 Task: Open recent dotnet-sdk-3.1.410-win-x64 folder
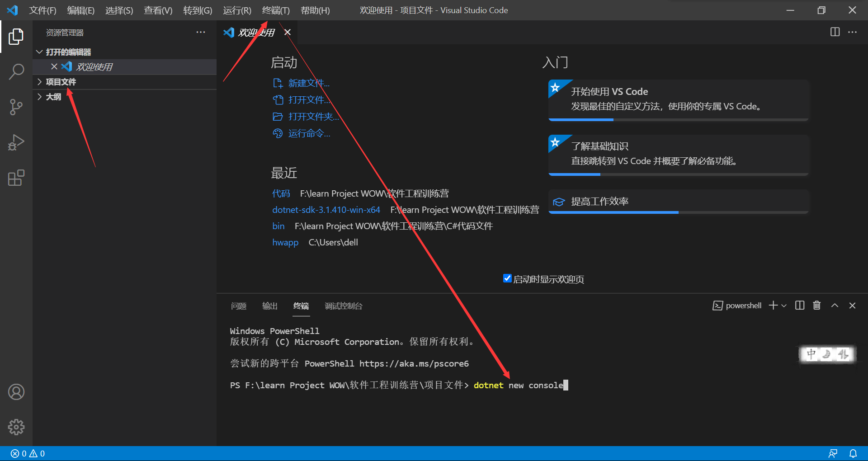[326, 210]
